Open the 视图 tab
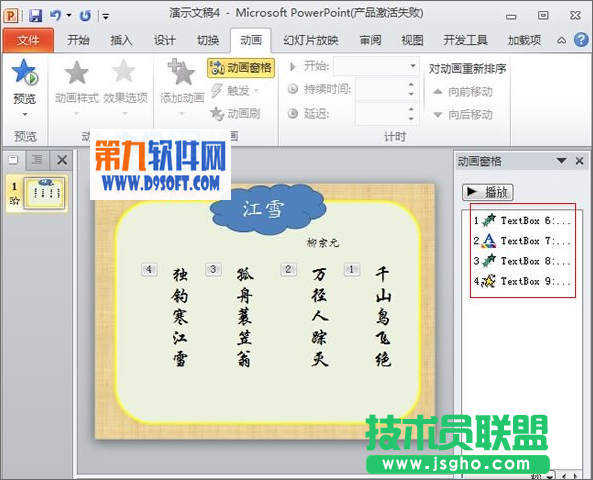The width and height of the screenshot is (593, 480). (x=412, y=40)
